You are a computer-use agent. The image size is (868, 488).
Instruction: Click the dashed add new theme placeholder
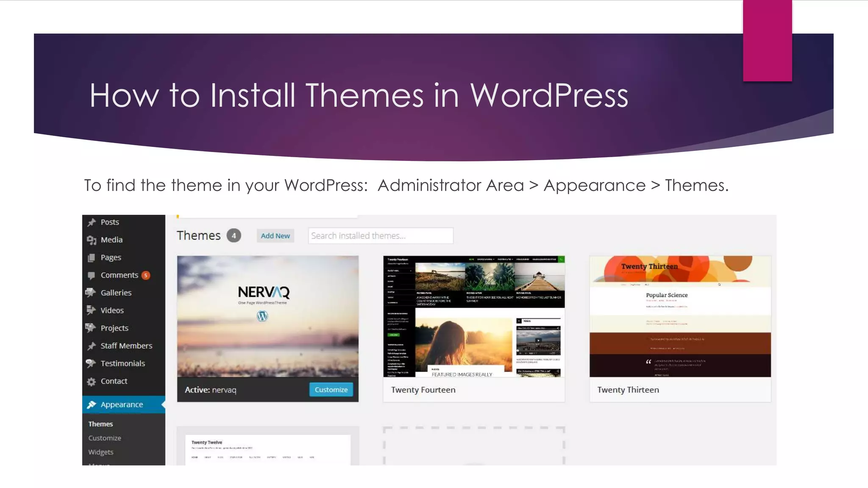pos(474,446)
